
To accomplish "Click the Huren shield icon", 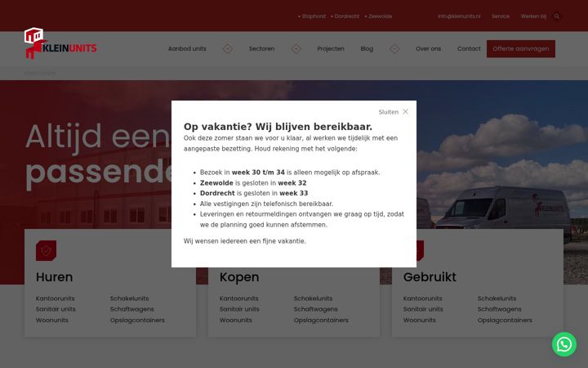I will 46,250.
